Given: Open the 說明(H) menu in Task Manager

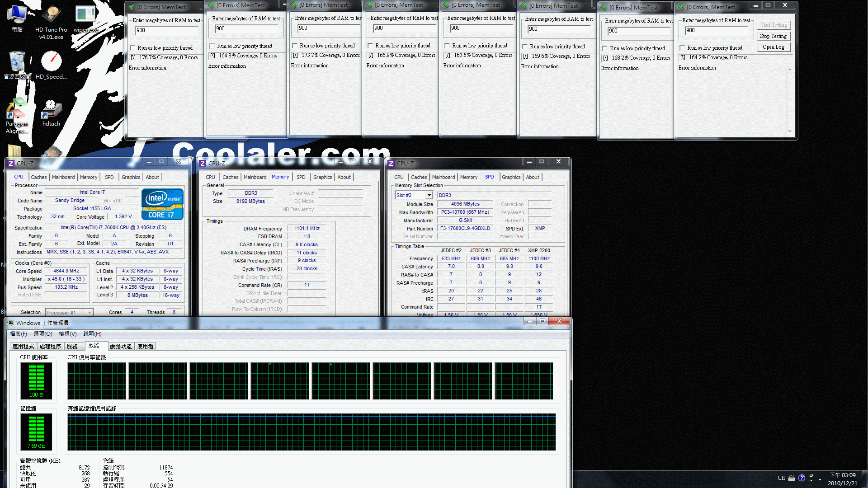Looking at the screenshot, I should pyautogui.click(x=92, y=334).
